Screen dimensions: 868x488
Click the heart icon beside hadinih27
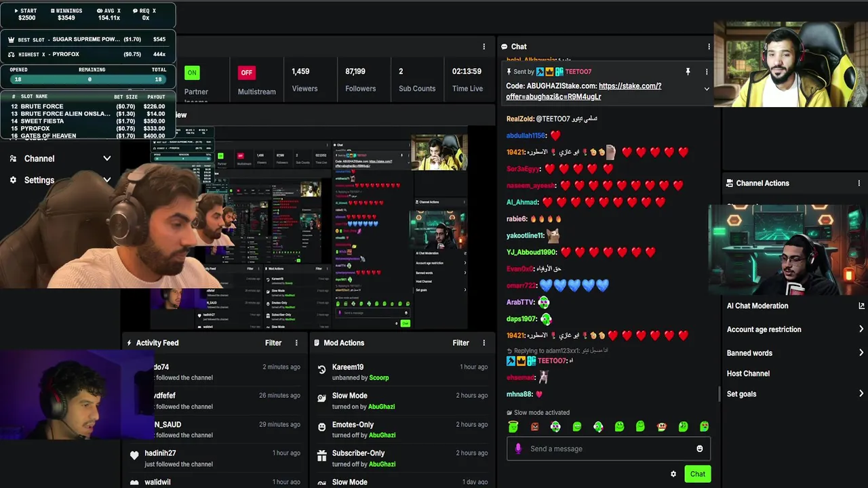(134, 455)
